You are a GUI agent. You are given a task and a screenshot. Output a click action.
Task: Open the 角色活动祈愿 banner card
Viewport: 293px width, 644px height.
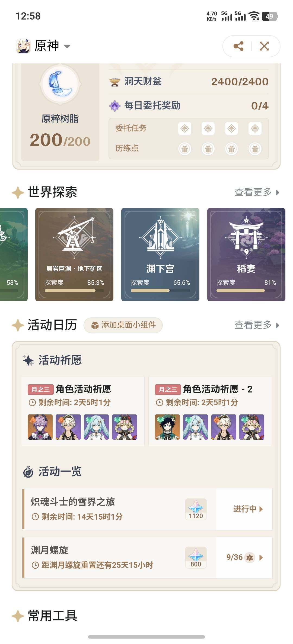(x=83, y=411)
